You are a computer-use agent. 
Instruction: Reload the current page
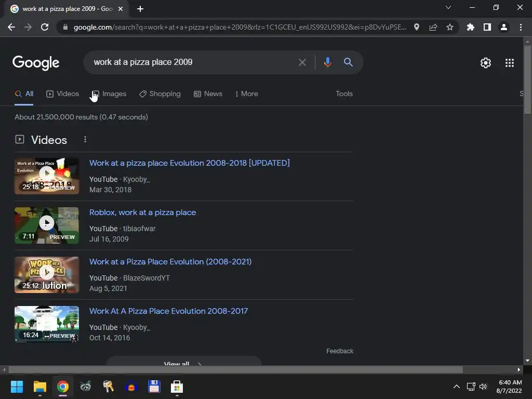coord(45,27)
